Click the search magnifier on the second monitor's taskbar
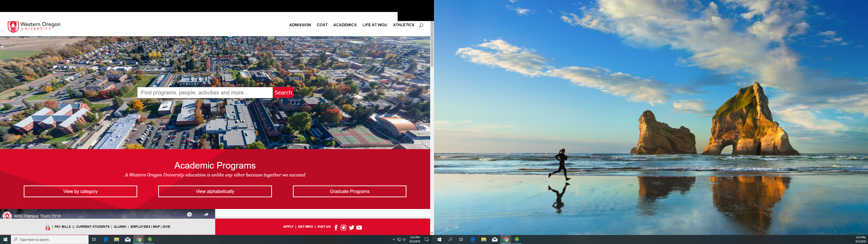 coord(450,240)
